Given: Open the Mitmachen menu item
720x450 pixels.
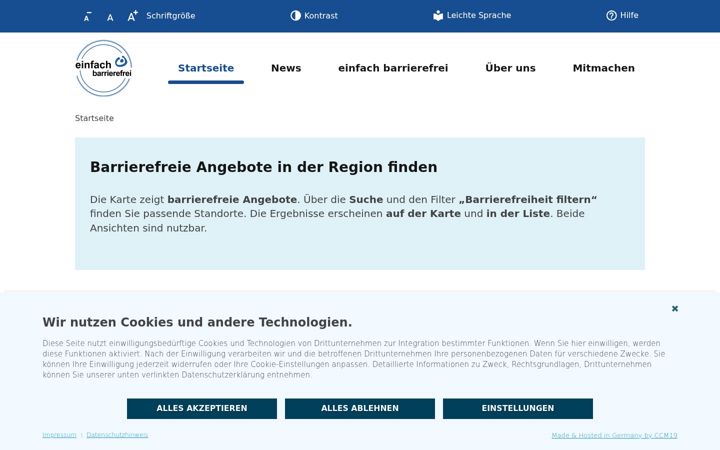Looking at the screenshot, I should point(603,68).
